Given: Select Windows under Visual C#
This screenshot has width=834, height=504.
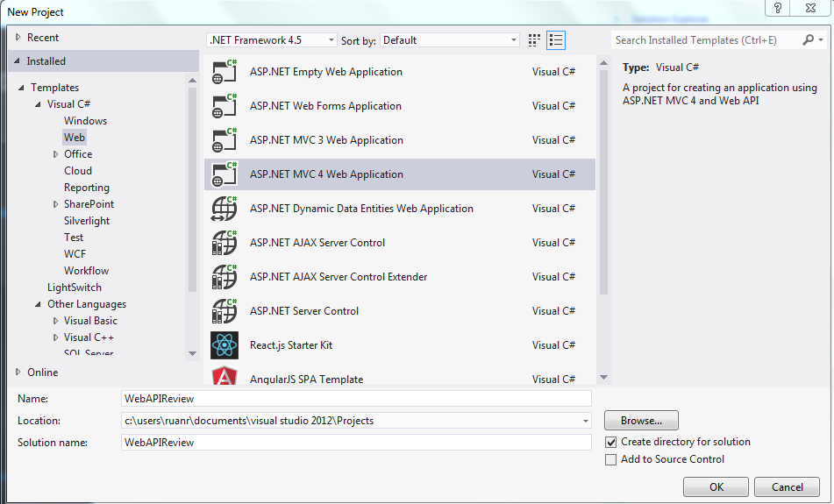Looking at the screenshot, I should [86, 121].
